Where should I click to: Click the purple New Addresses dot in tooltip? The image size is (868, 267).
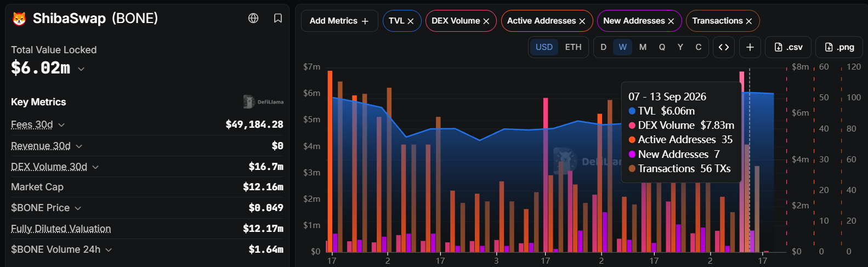tap(632, 155)
